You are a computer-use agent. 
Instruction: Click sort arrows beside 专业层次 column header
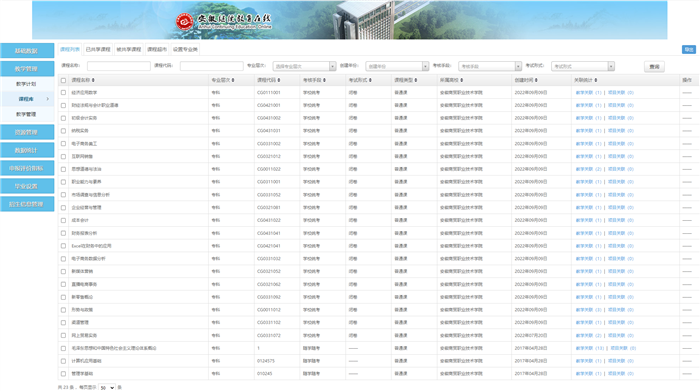click(233, 80)
